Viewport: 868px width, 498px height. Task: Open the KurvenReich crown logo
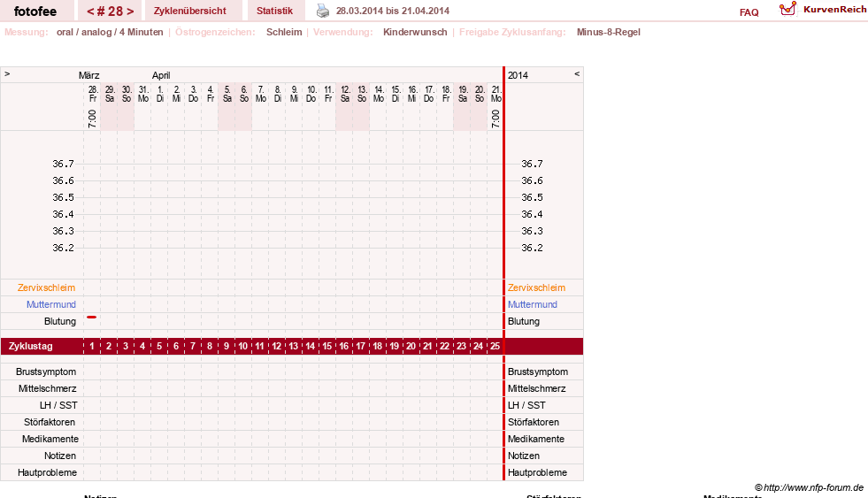click(x=787, y=9)
